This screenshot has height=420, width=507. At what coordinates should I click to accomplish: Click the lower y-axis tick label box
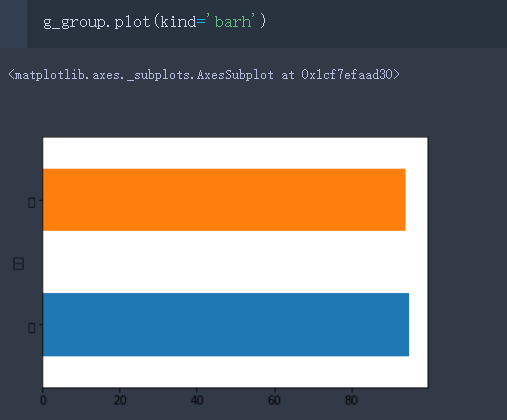[32, 328]
